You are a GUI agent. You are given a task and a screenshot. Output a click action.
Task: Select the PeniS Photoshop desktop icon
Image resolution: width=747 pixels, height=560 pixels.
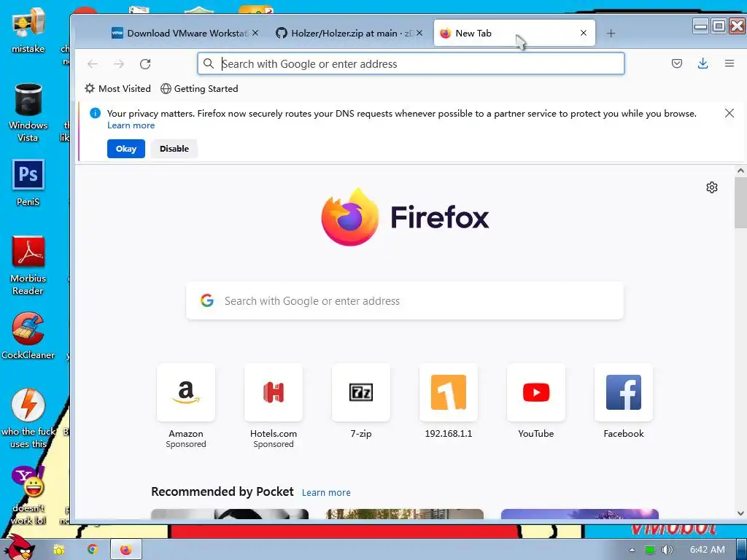click(28, 183)
